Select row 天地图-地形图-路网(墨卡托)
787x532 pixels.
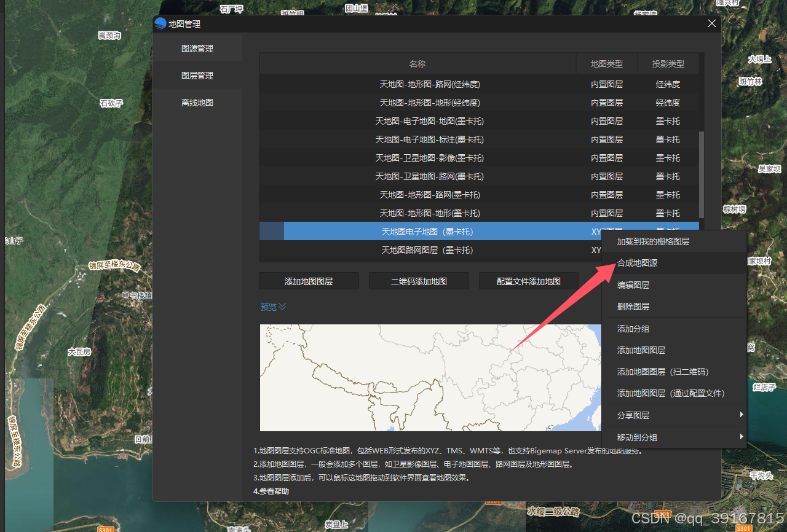[x=479, y=195]
